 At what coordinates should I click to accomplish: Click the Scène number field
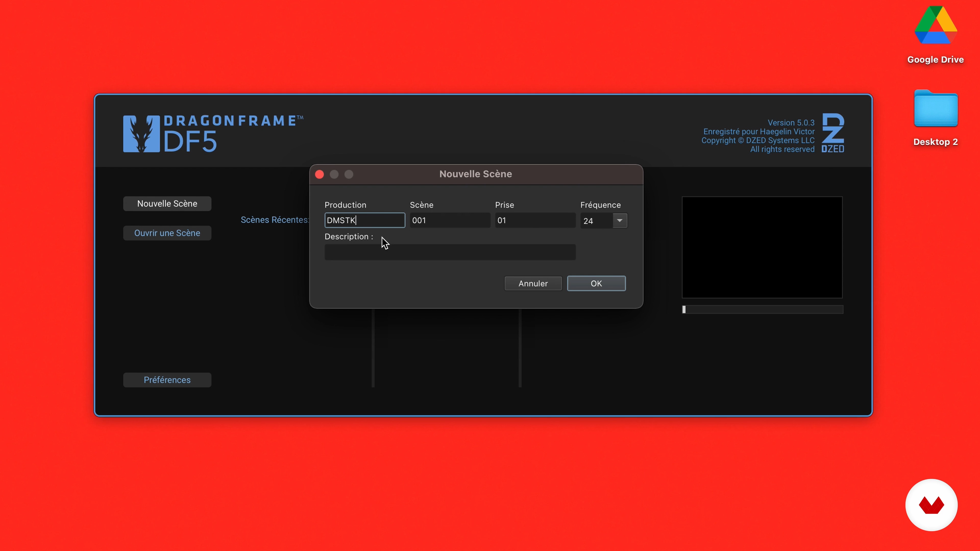(450, 220)
